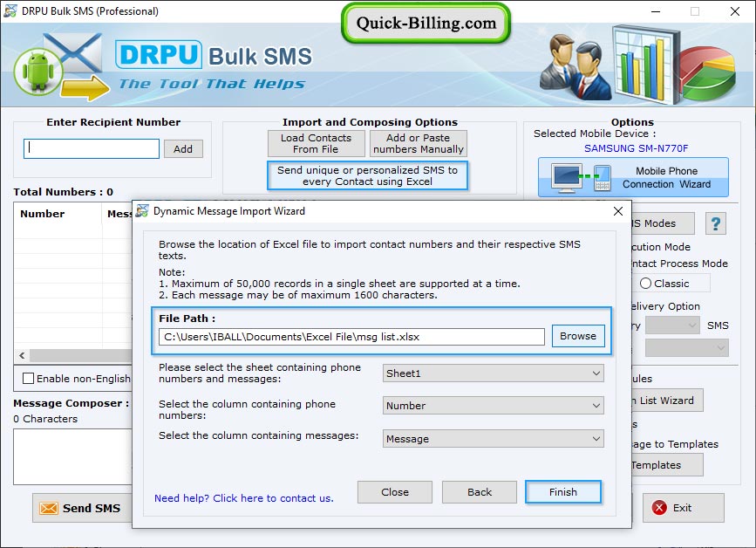Click the Android envelope logo in banner
Screen dimensions: 756x548
pyautogui.click(x=60, y=66)
